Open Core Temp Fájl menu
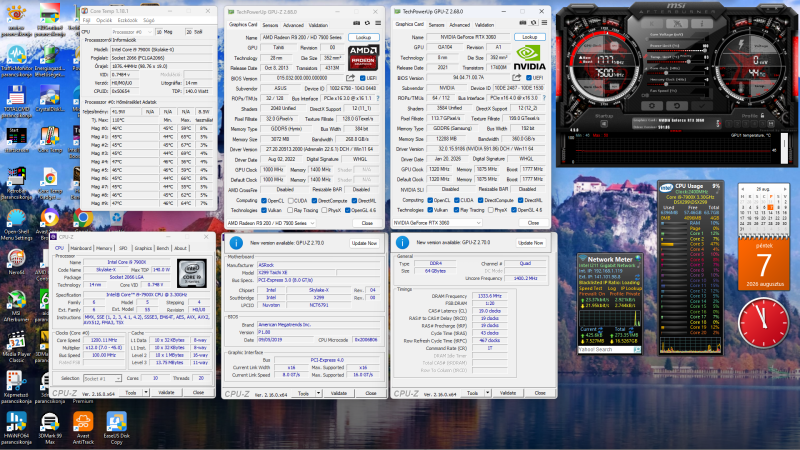The height and width of the screenshot is (450, 800). tap(87, 20)
